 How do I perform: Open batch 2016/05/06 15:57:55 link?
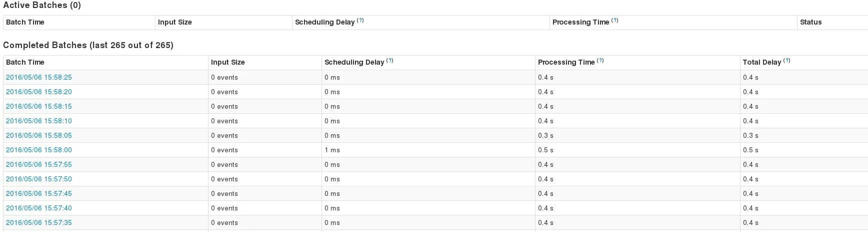tap(39, 164)
